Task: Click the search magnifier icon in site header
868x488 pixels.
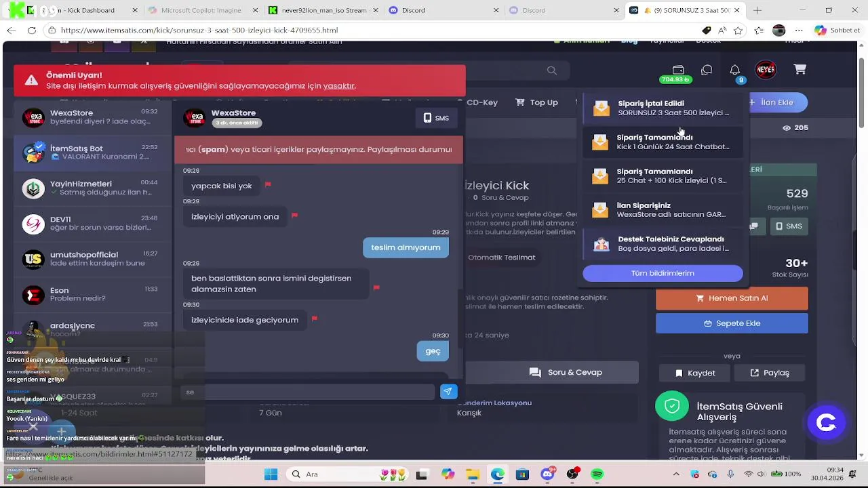Action: (552, 70)
